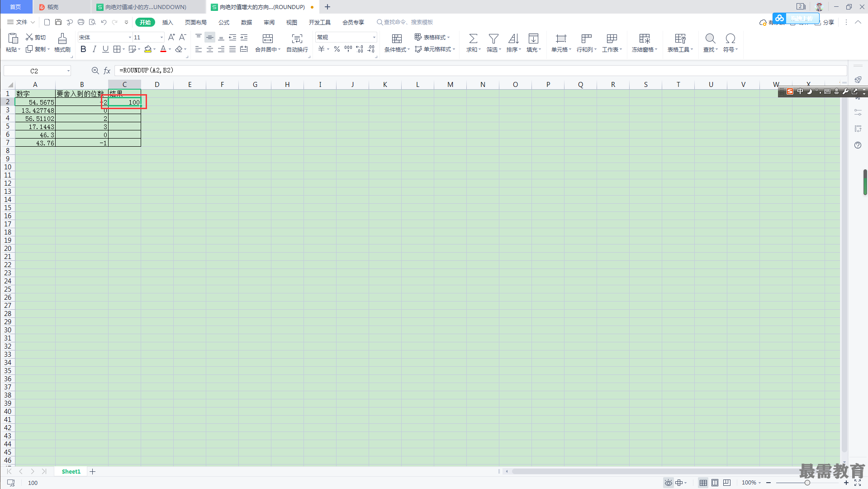Toggle eye protection mode in status bar
868x489 pixels.
(668, 483)
